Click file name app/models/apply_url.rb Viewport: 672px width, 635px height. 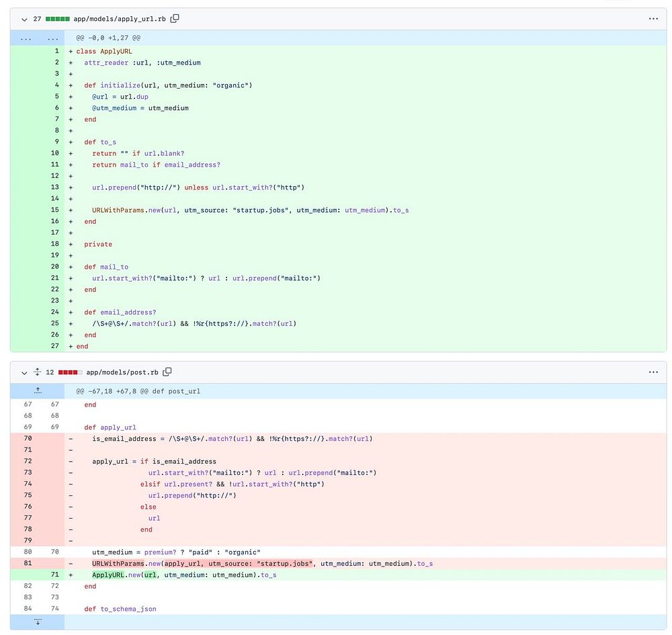[120, 19]
